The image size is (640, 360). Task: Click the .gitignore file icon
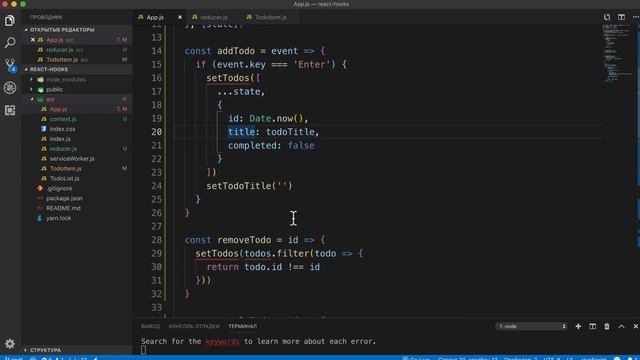tap(40, 188)
